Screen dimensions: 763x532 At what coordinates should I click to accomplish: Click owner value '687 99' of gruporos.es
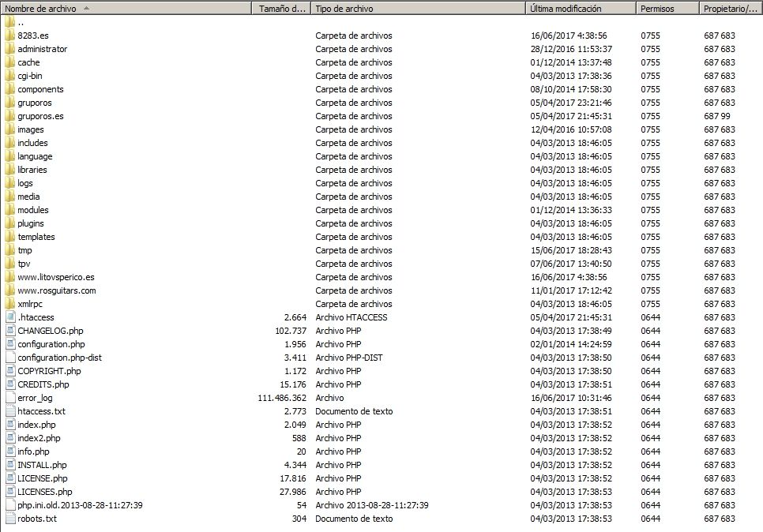point(716,116)
